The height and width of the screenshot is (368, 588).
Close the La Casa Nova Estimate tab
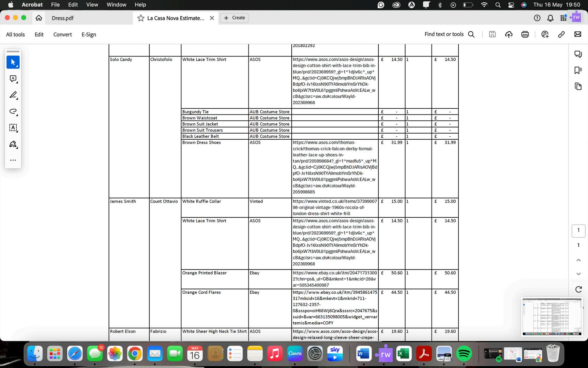[212, 18]
